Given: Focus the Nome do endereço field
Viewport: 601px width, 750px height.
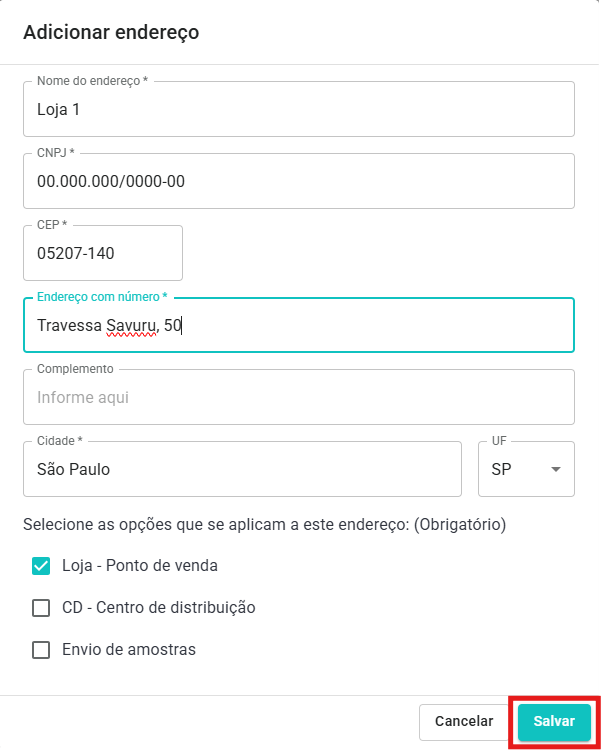Looking at the screenshot, I should 298,109.
